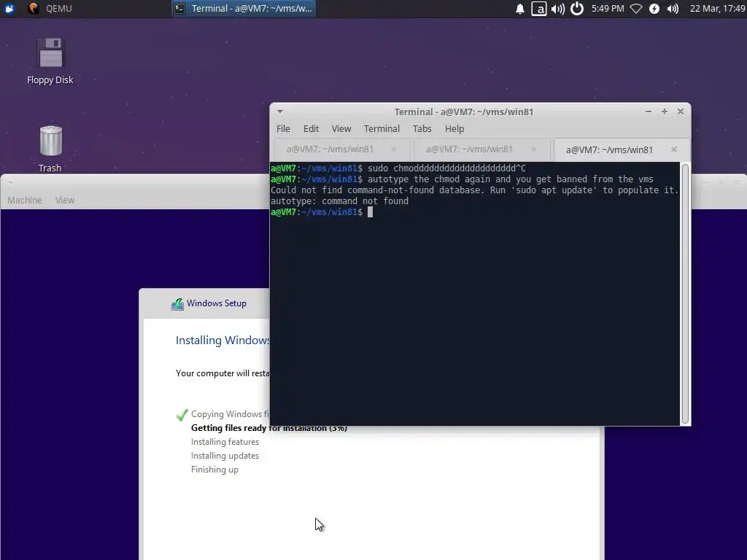
Task: Click the 'Finishing up' step
Action: point(214,470)
